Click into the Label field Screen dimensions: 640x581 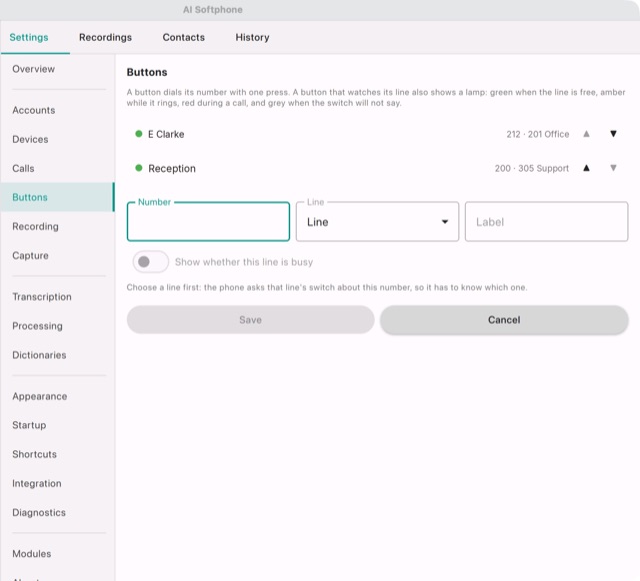[546, 222]
